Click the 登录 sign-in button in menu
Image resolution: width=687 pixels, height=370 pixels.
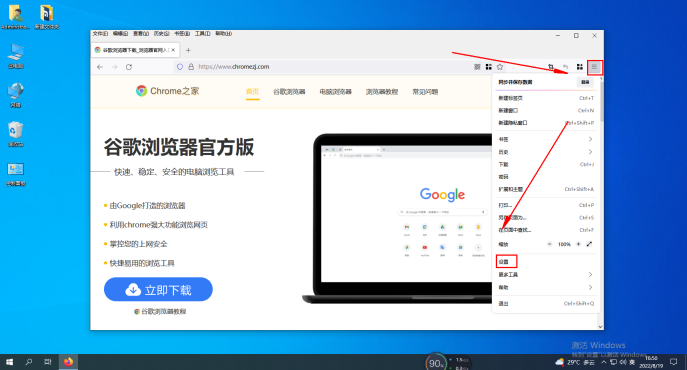click(x=585, y=82)
